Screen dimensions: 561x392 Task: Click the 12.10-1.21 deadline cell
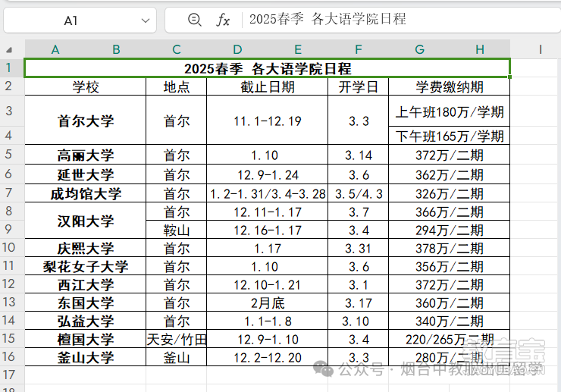[x=268, y=284]
